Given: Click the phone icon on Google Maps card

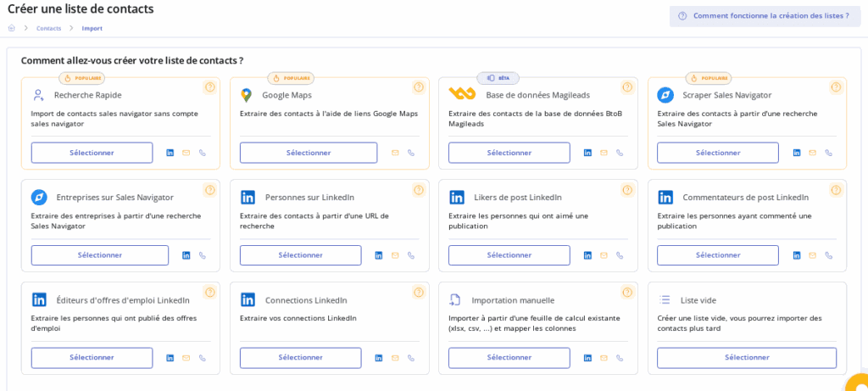Looking at the screenshot, I should click(411, 153).
